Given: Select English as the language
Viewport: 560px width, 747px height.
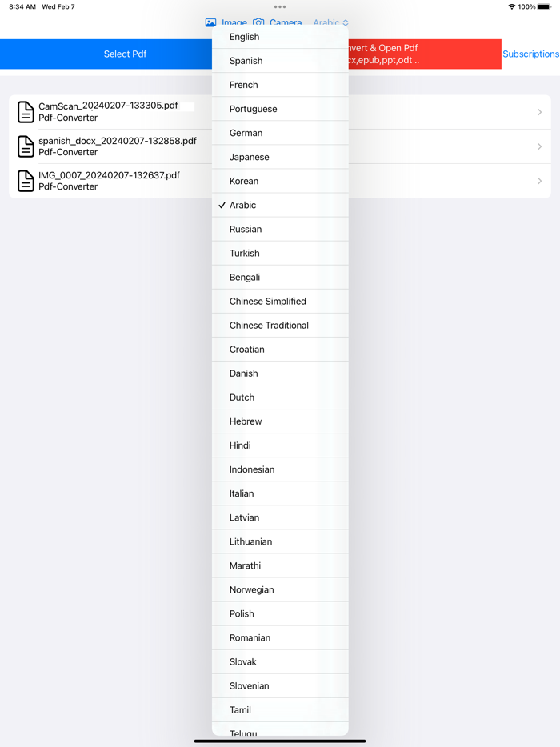Looking at the screenshot, I should (280, 36).
